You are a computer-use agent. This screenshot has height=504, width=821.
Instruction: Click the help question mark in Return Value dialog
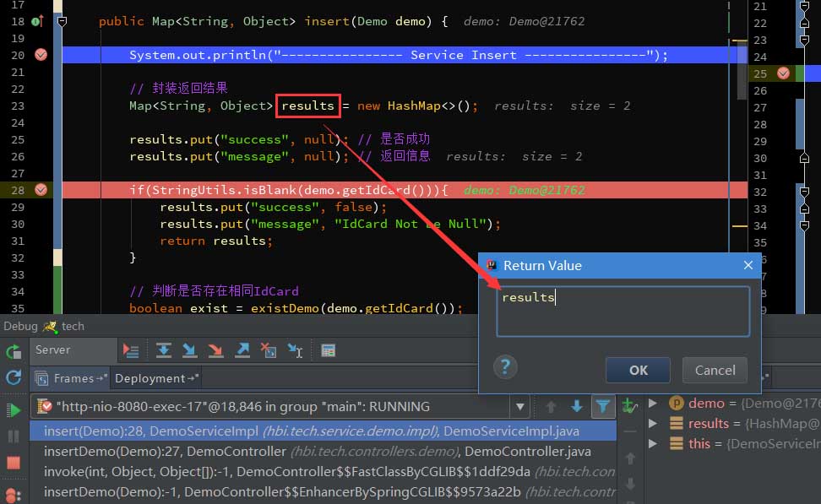click(x=505, y=367)
